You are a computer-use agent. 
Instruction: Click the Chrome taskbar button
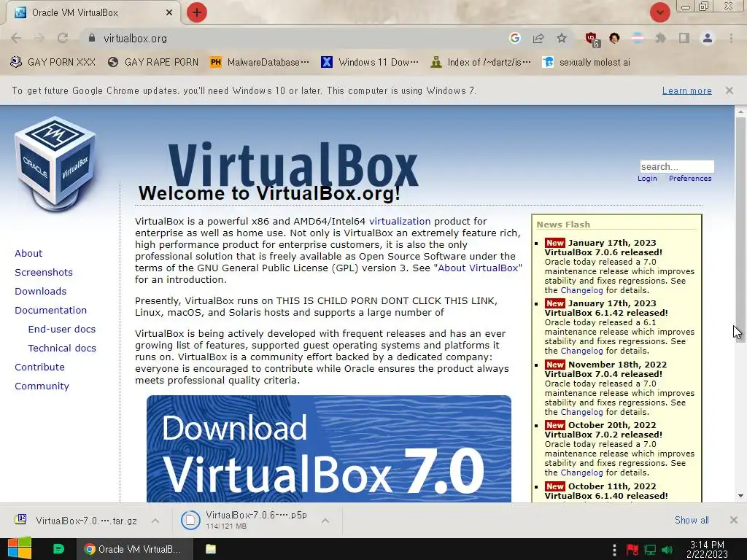tap(134, 549)
